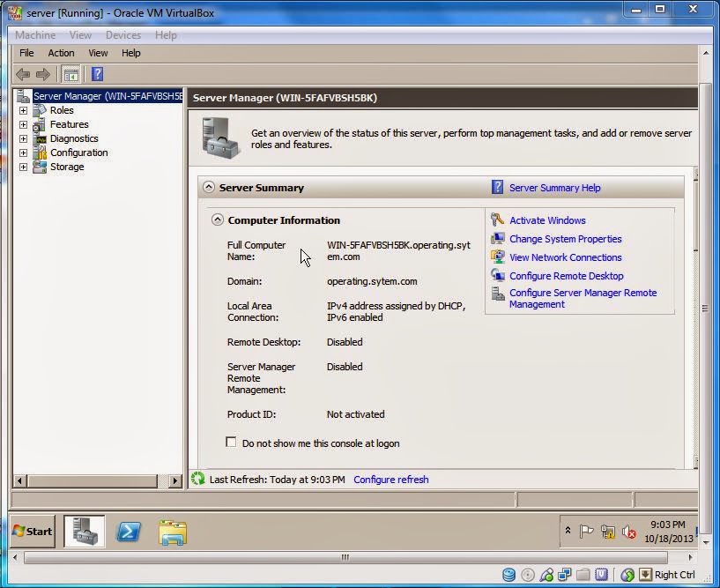This screenshot has width=720, height=588.
Task: Click the muted speaker tray icon
Action: 628,532
